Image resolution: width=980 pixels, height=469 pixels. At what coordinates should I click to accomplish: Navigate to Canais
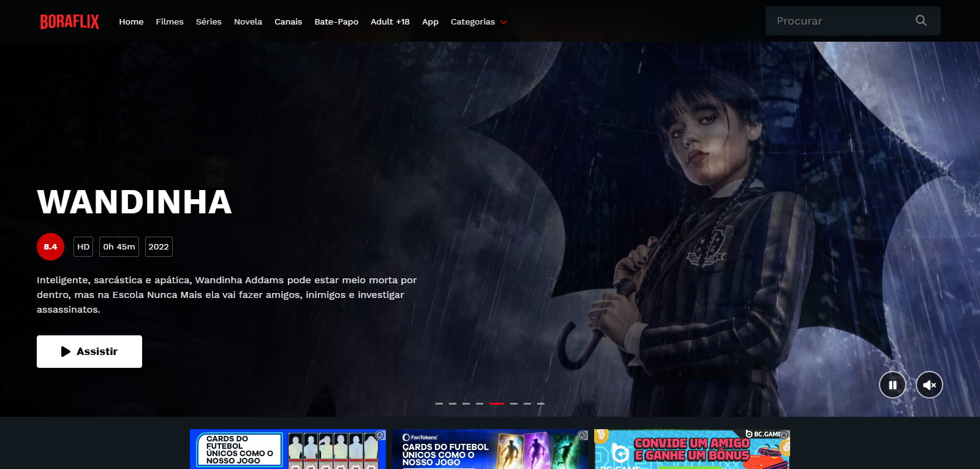click(x=288, y=22)
